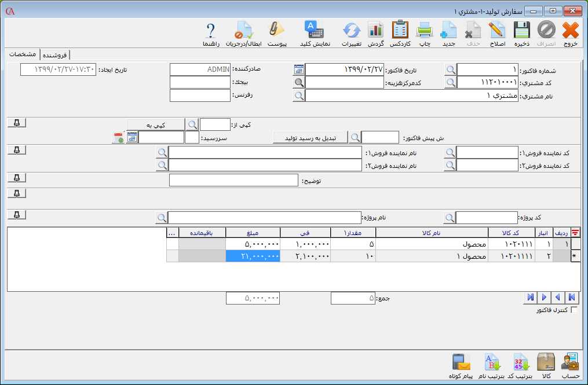
Task: Click the جدید (New) document icon
Action: [449, 31]
